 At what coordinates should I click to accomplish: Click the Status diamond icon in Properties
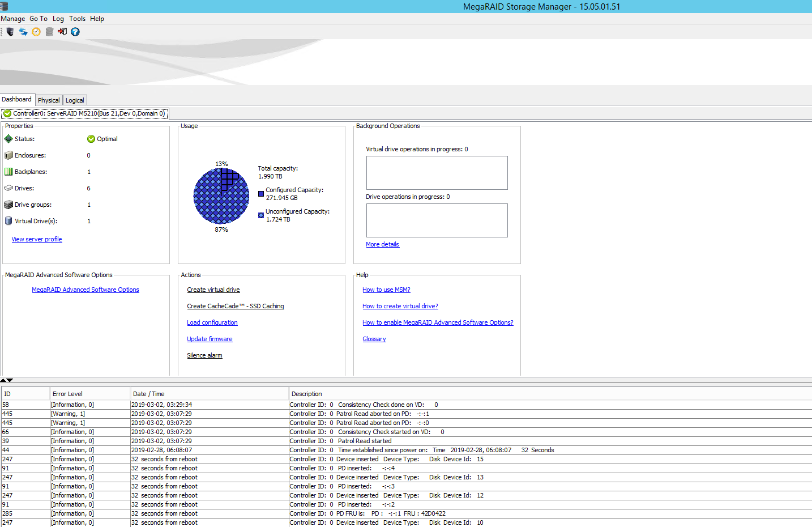(x=8, y=139)
